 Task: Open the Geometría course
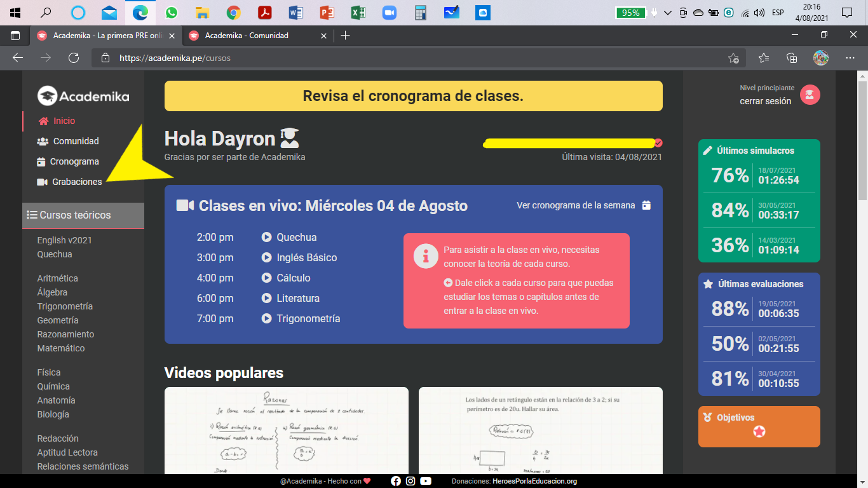(58, 320)
